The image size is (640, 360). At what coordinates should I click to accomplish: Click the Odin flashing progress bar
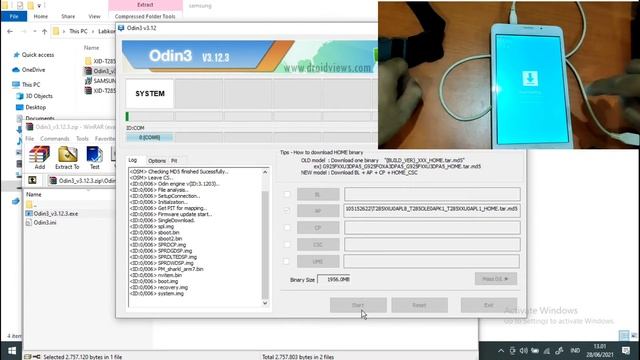tap(149, 116)
